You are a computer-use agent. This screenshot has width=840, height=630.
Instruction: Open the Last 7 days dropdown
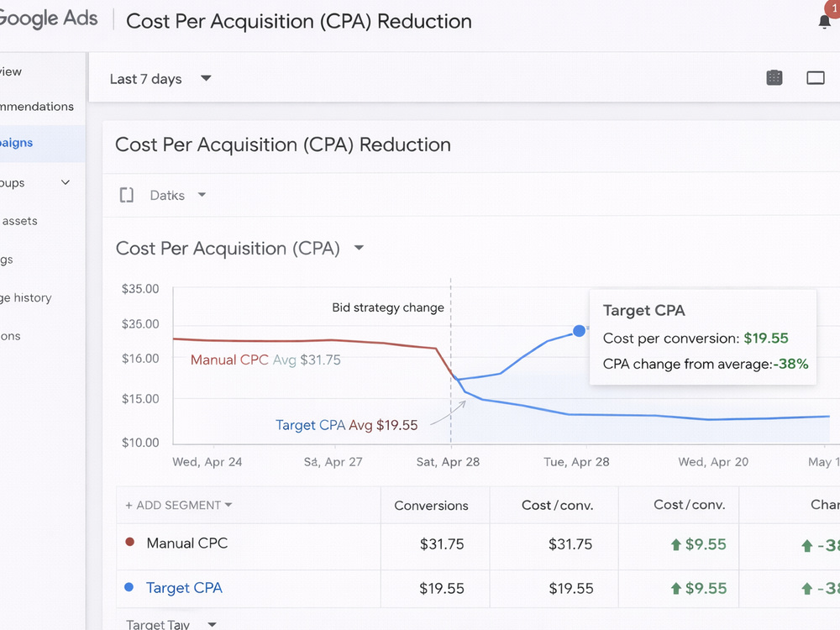point(160,79)
